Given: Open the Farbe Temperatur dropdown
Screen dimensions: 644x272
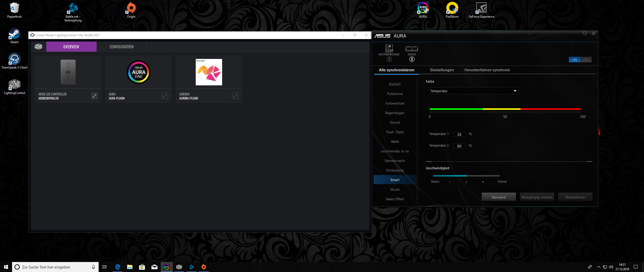Looking at the screenshot, I should (x=474, y=91).
